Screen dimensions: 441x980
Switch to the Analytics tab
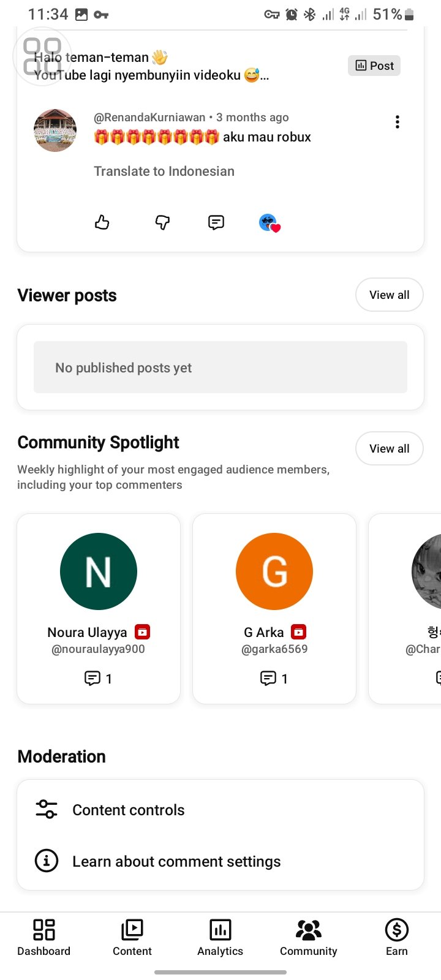point(221,937)
